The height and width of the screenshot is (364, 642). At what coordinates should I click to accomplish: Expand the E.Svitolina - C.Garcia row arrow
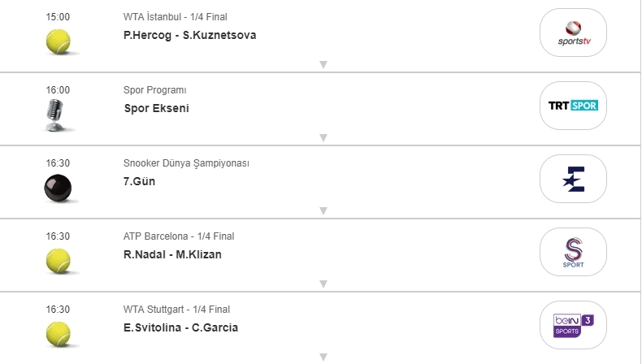point(323,357)
